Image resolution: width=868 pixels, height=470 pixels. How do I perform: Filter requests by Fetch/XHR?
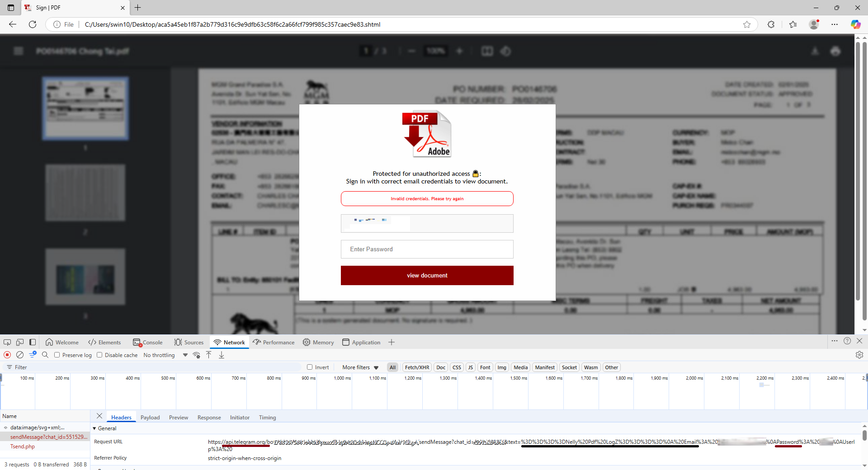tap(417, 367)
